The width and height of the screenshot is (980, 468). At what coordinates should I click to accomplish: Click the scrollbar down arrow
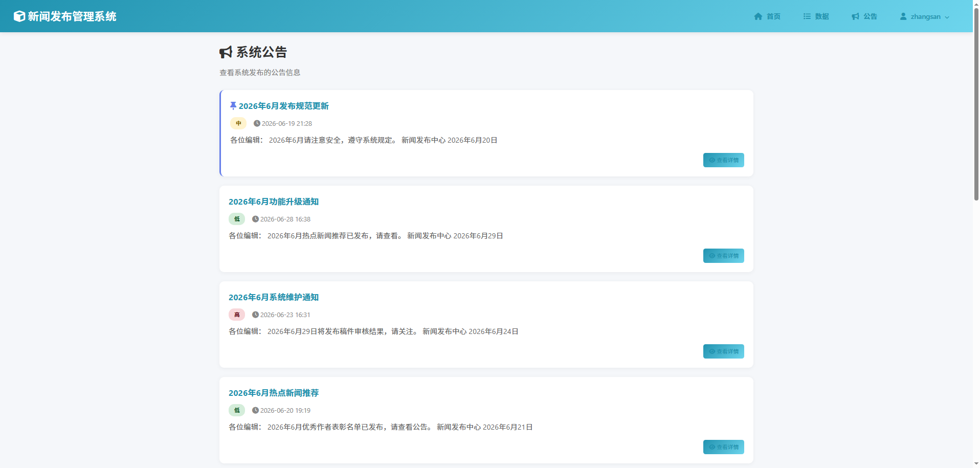976,464
